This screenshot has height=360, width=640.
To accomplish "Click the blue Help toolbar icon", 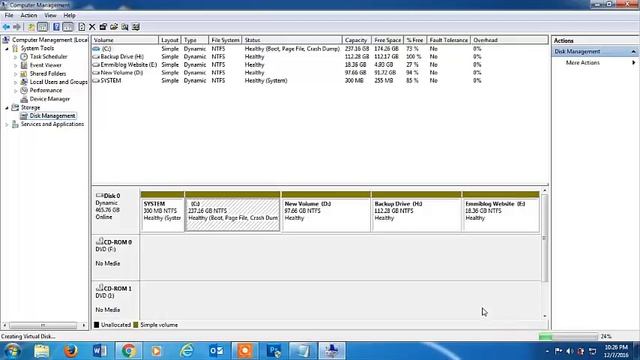I will point(56,27).
